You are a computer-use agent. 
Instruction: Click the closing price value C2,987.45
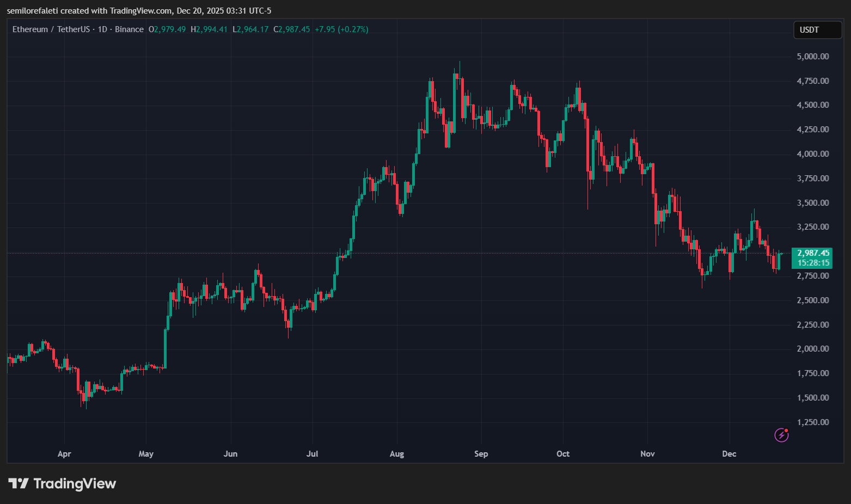pyautogui.click(x=292, y=29)
